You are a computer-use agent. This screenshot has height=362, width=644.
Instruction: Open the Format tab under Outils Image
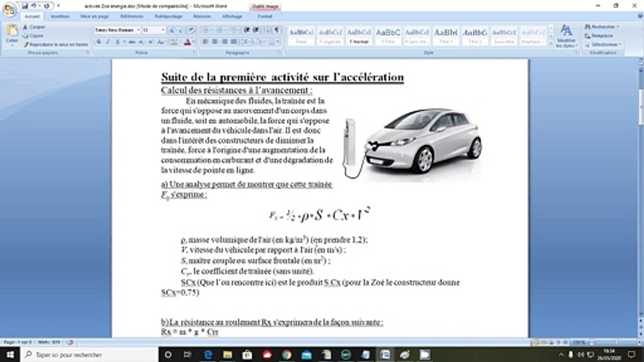265,16
